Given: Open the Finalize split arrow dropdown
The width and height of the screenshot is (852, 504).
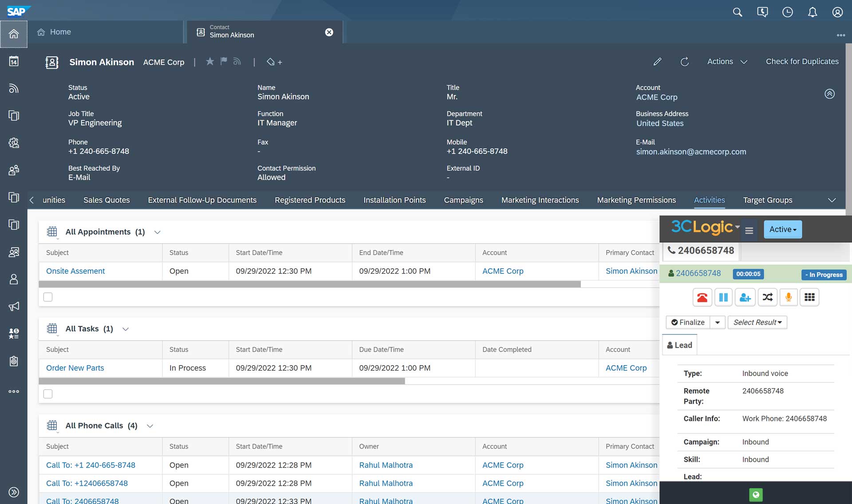Looking at the screenshot, I should click(718, 322).
